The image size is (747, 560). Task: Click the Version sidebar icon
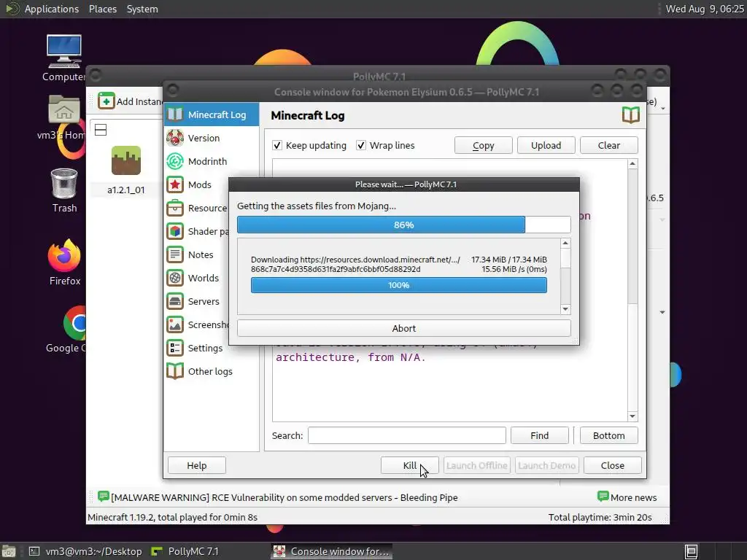point(175,138)
